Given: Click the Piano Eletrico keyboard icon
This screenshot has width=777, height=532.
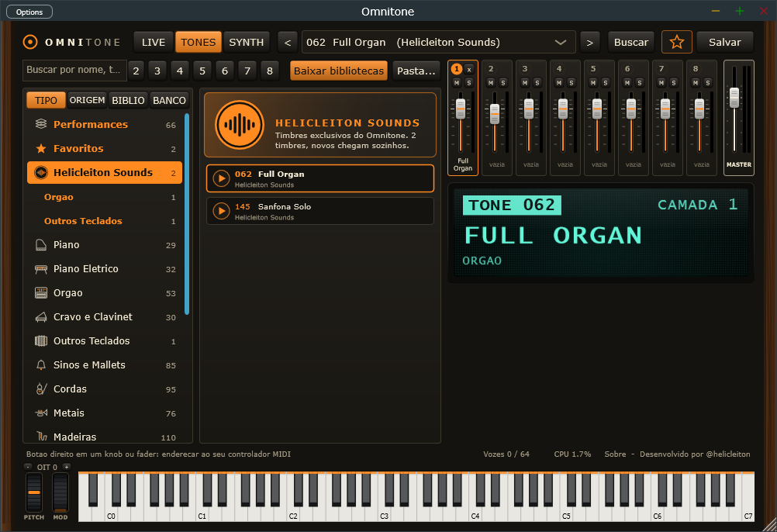Looking at the screenshot, I should pyautogui.click(x=41, y=269).
